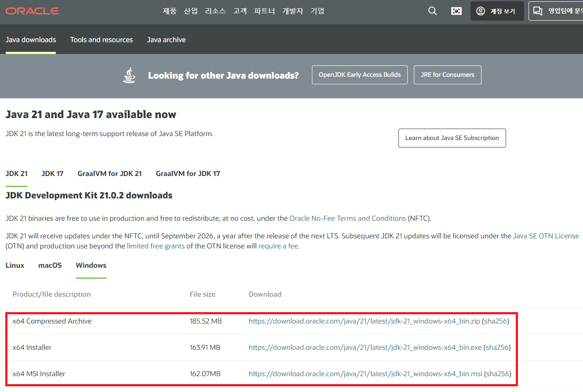Click the Java coffee cup icon

[129, 75]
